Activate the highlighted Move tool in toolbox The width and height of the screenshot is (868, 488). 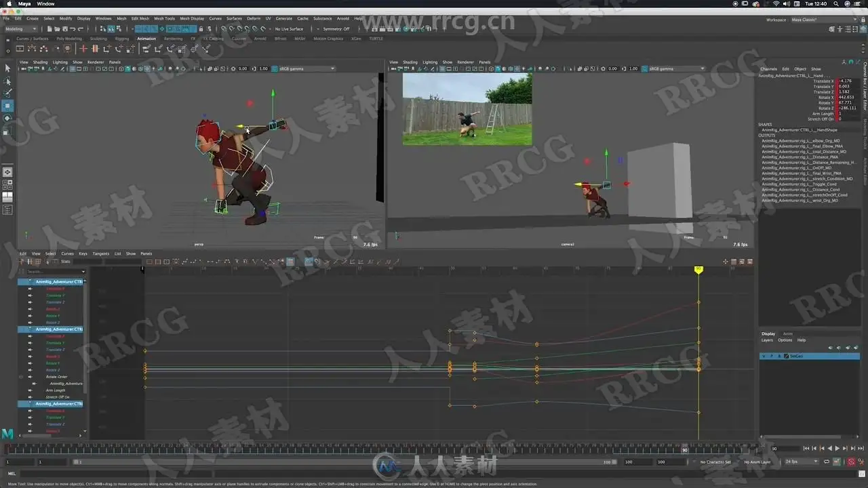click(7, 106)
